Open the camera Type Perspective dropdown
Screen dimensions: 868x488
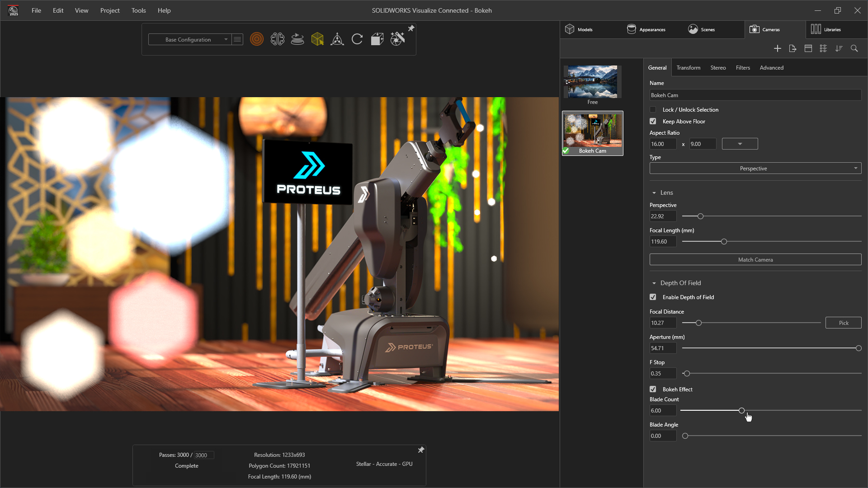[755, 169]
